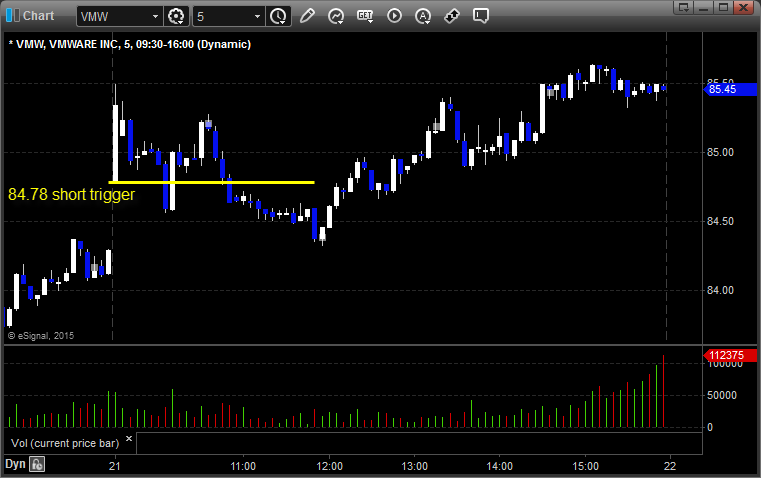Image resolution: width=761 pixels, height=478 pixels.
Task: Click the 21 date axis label
Action: (x=115, y=466)
